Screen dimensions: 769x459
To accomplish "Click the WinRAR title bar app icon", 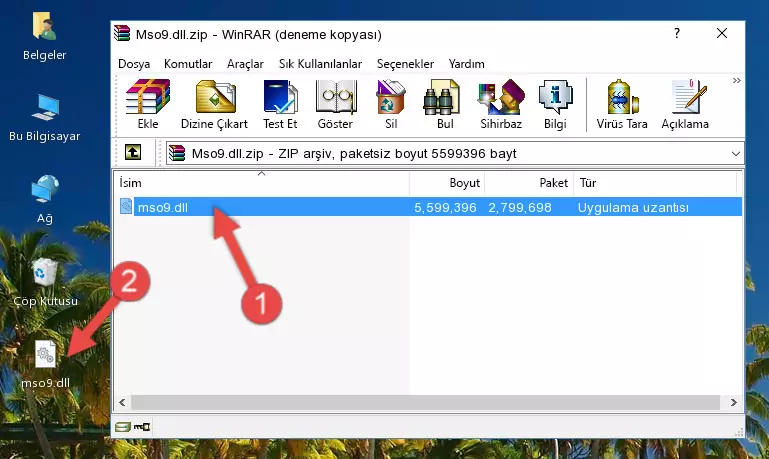I will [x=122, y=33].
